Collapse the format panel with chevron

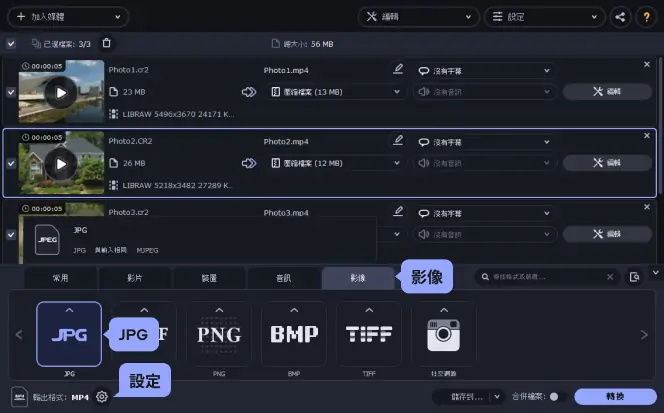point(656,272)
